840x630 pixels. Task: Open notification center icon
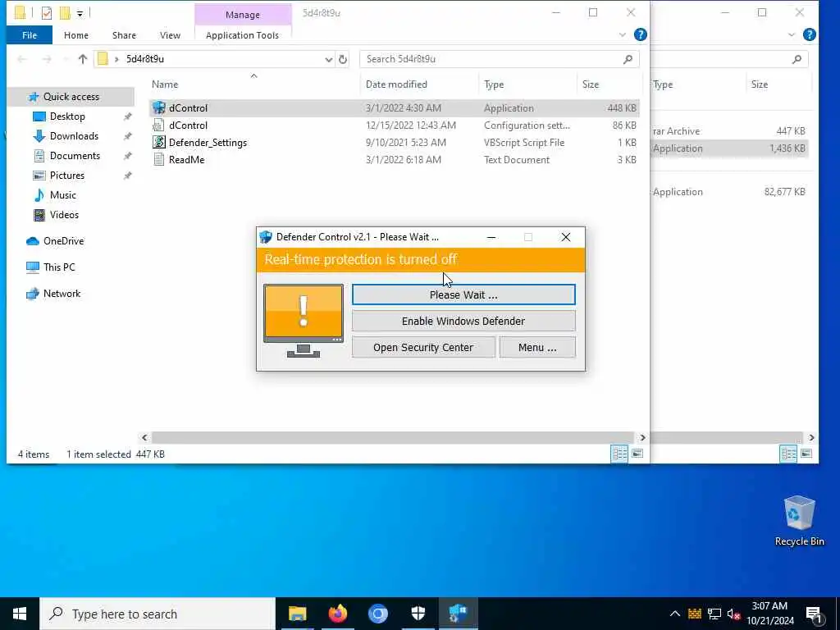pyautogui.click(x=815, y=614)
